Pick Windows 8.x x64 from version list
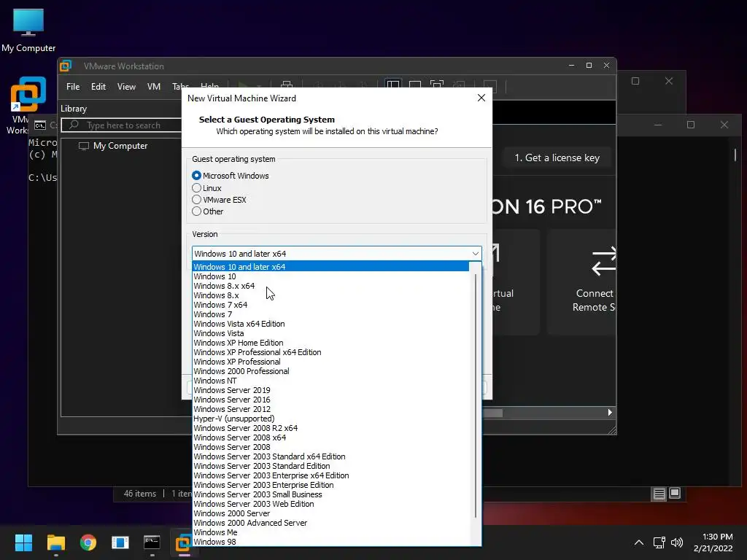Screen dimensions: 747x560 click(330, 286)
